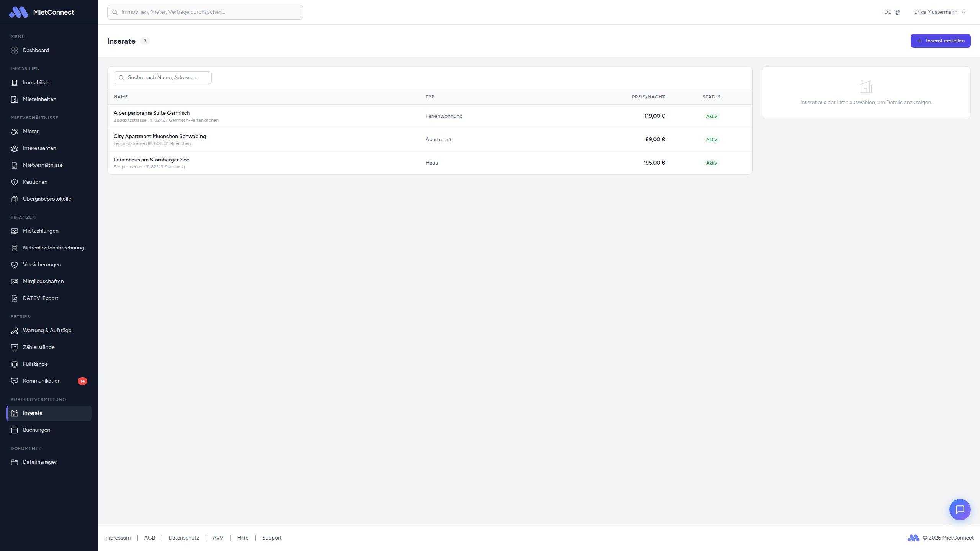This screenshot has height=551, width=980.
Task: Follow the Impressum footer link
Action: 117,538
